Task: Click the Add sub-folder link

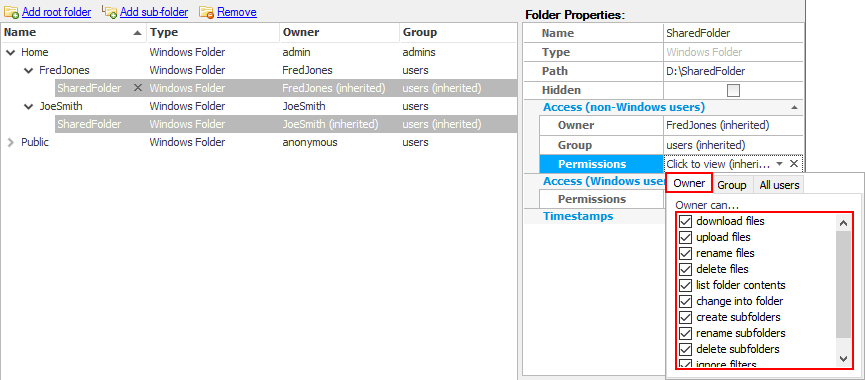Action: click(x=154, y=12)
